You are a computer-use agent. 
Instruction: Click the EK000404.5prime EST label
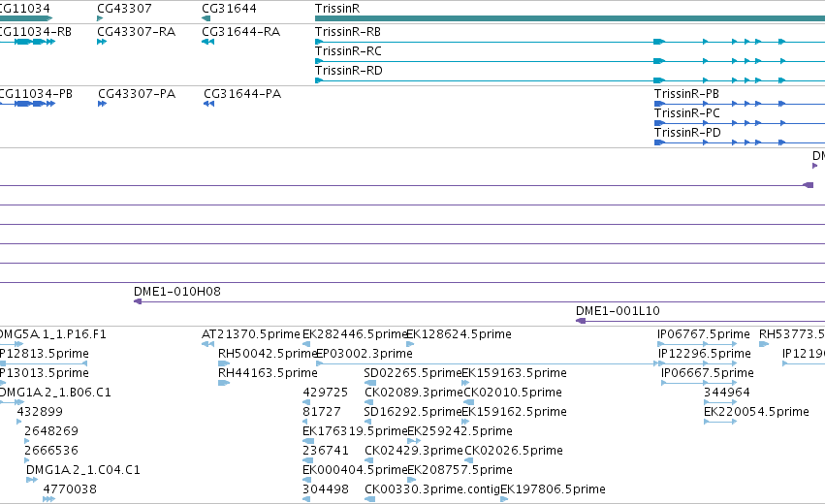pyautogui.click(x=355, y=470)
